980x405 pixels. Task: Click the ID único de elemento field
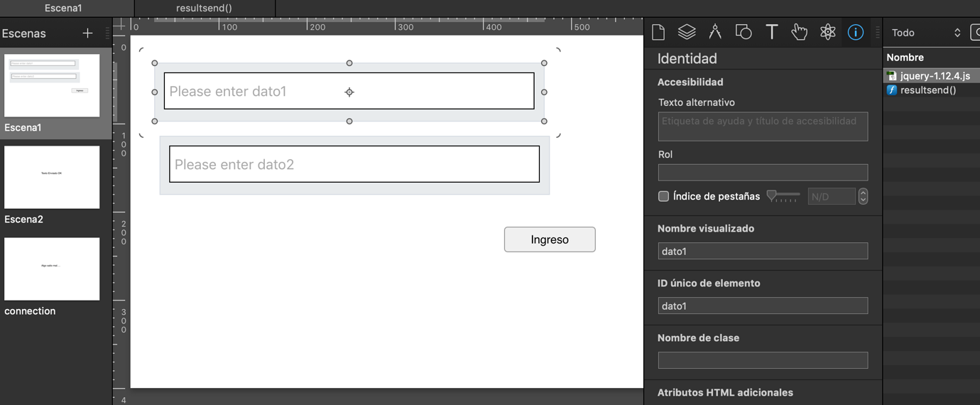(x=763, y=306)
